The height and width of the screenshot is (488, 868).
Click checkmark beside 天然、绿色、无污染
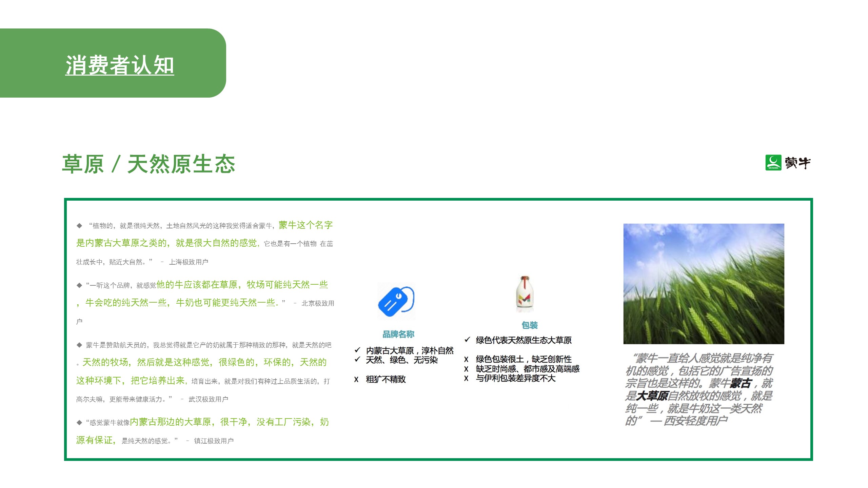coord(357,360)
